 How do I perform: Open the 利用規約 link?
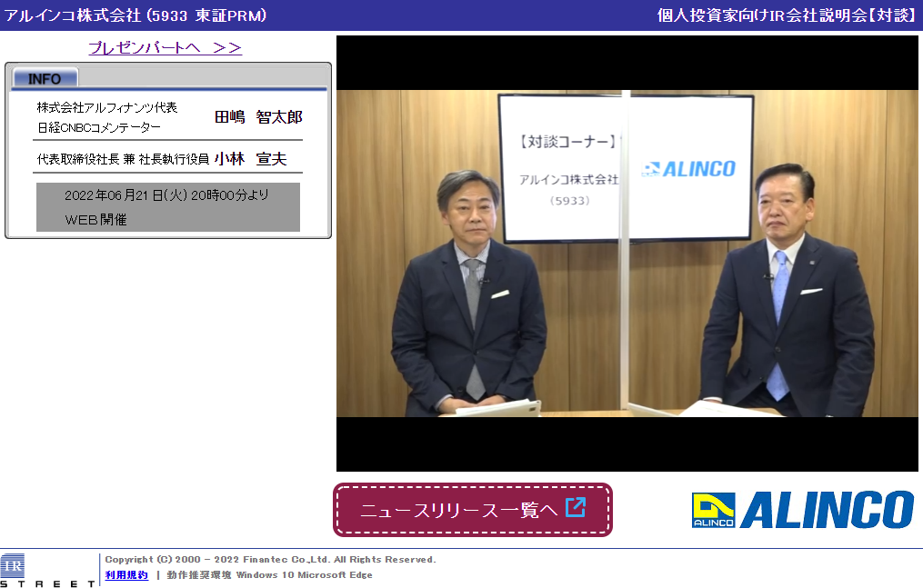[126, 575]
